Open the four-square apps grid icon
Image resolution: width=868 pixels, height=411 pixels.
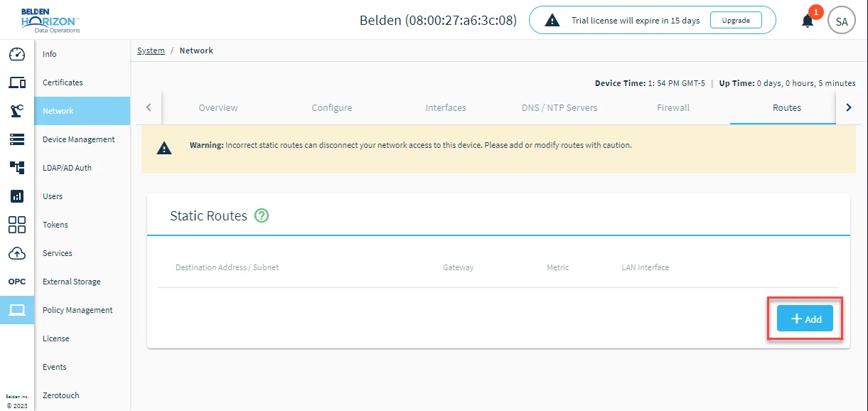coord(17,225)
